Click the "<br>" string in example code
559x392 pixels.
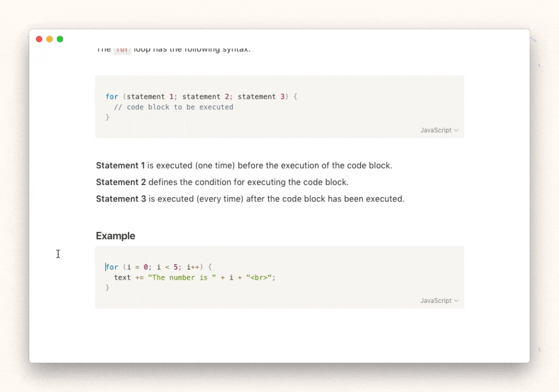coord(259,277)
